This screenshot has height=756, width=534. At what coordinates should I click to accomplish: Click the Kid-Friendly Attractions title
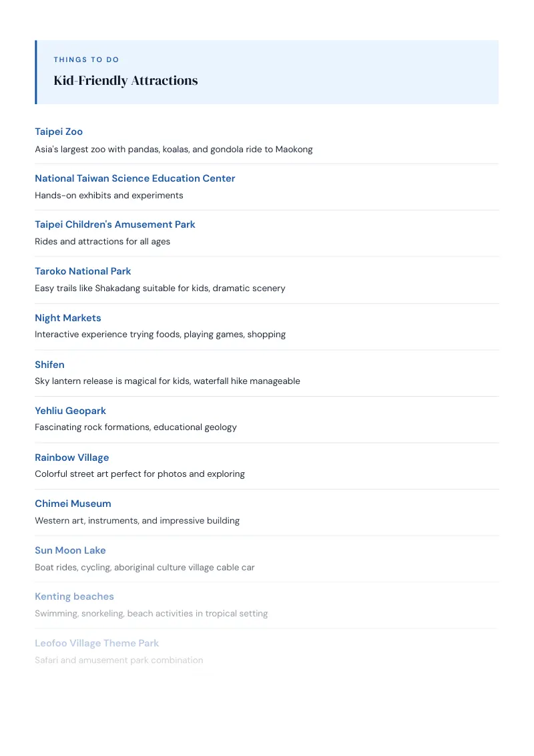125,81
